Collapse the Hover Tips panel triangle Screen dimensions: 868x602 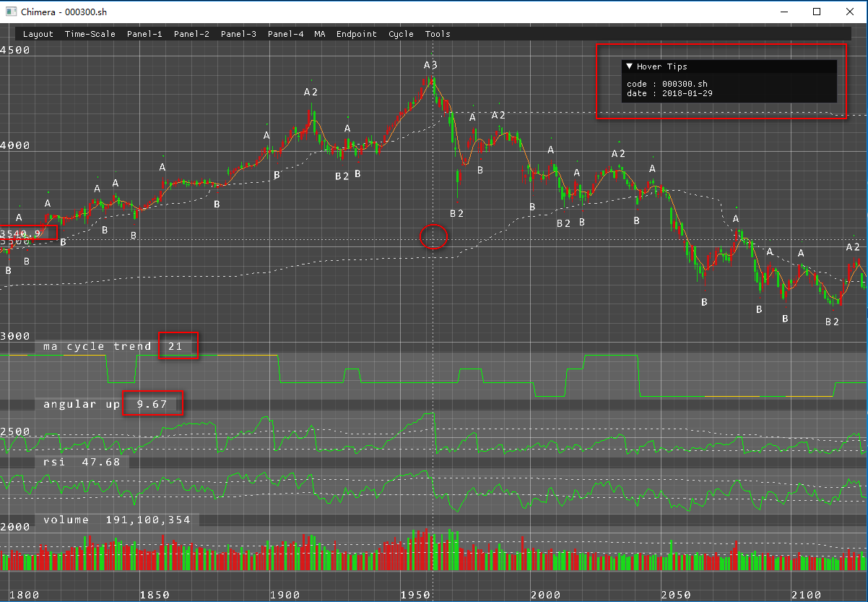pos(630,66)
